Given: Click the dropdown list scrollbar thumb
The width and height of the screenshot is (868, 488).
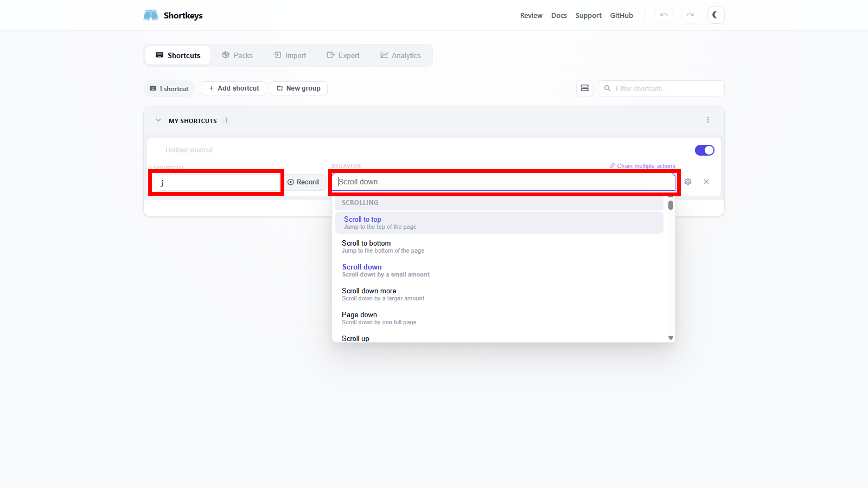Looking at the screenshot, I should (x=671, y=206).
